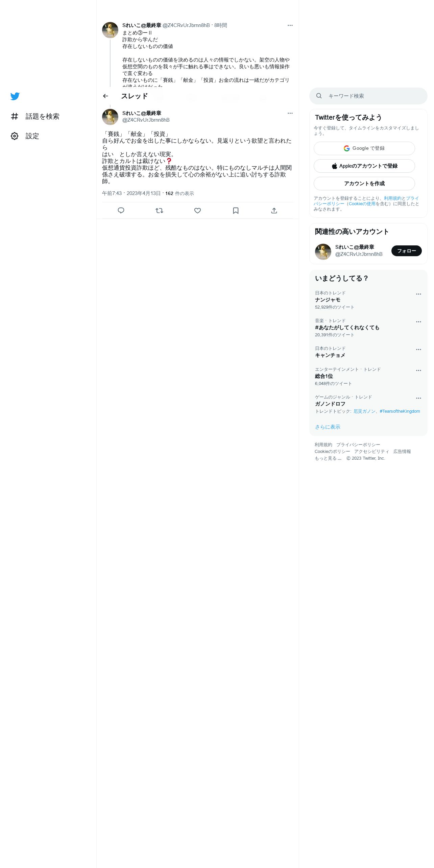Open more options on ガノンドロフ trend
The width and height of the screenshot is (434, 868).
point(418,398)
